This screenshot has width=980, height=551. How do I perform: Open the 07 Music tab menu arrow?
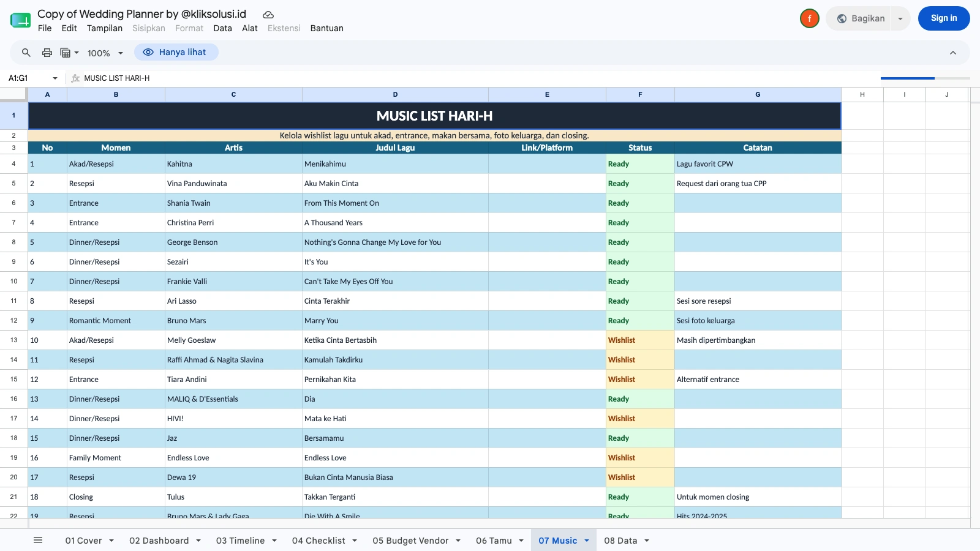click(x=587, y=541)
